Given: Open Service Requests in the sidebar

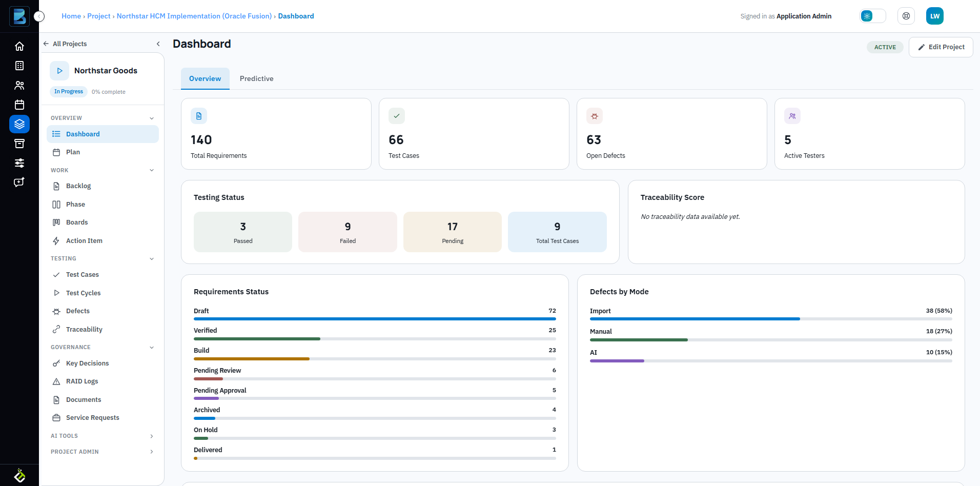Looking at the screenshot, I should click(x=103, y=418).
